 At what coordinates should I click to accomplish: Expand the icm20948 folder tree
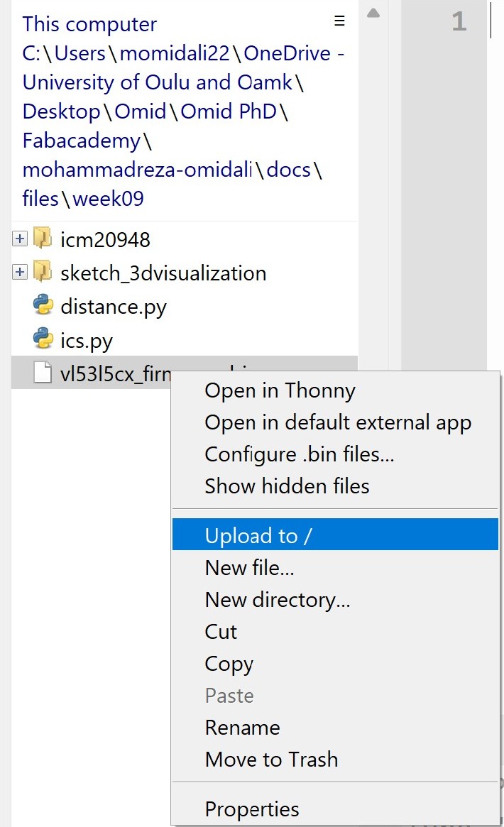pyautogui.click(x=20, y=239)
